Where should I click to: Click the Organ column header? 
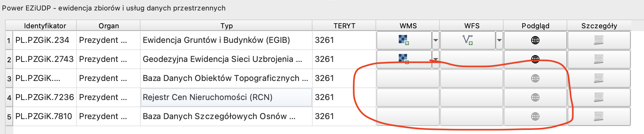108,26
